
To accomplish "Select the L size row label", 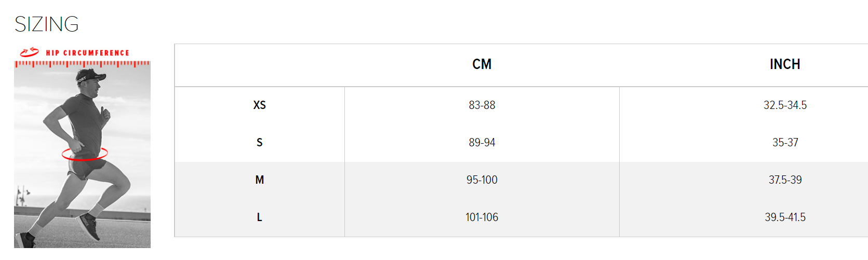I will coord(259,217).
